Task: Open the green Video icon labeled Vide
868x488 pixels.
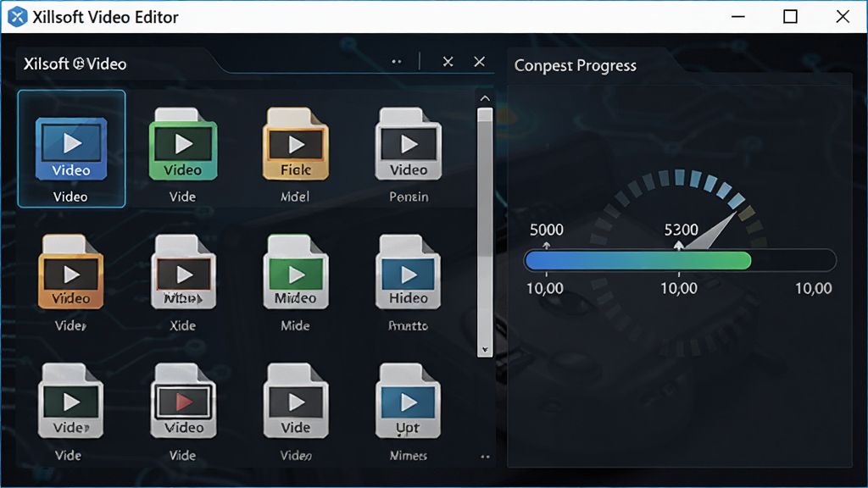Action: pos(183,144)
